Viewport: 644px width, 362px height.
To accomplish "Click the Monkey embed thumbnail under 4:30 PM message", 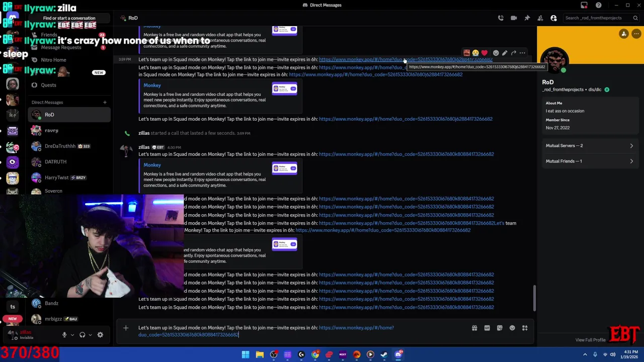I will coord(284,168).
